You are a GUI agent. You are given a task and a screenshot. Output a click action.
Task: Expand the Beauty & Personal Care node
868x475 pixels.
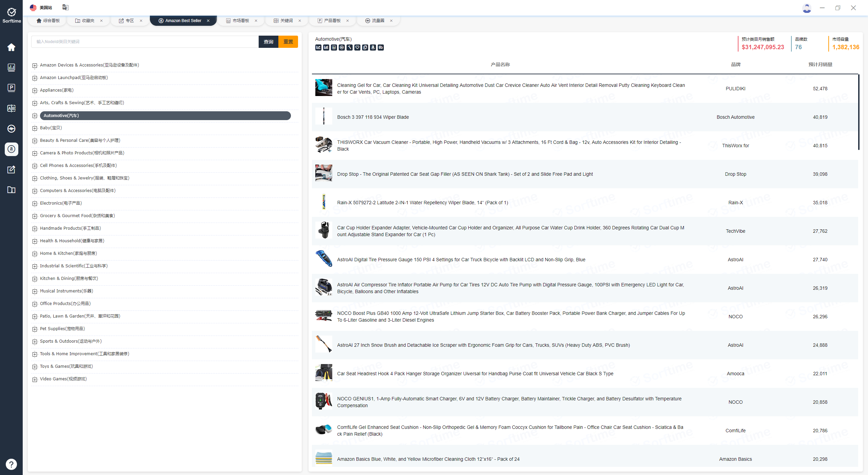(x=35, y=141)
